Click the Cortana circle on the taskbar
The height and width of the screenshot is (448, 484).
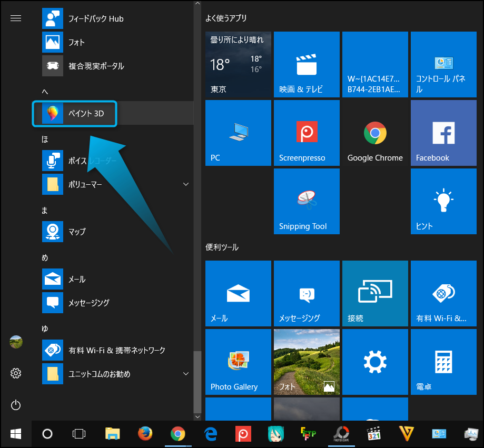point(47,434)
